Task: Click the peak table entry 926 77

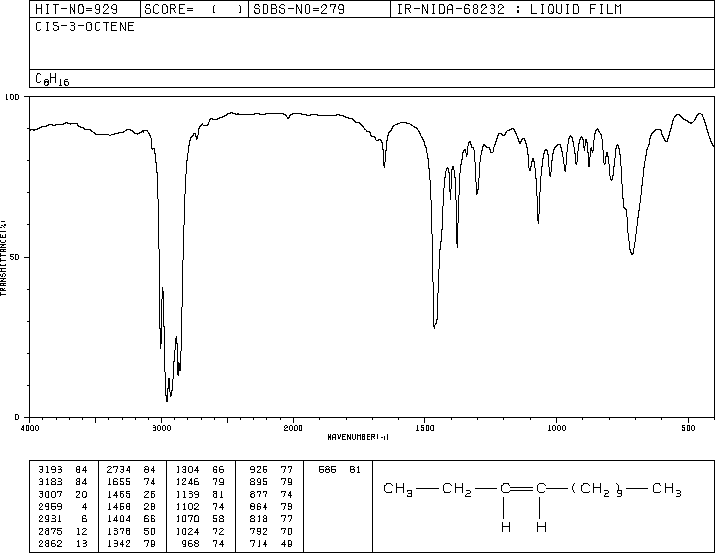Action: (271, 470)
